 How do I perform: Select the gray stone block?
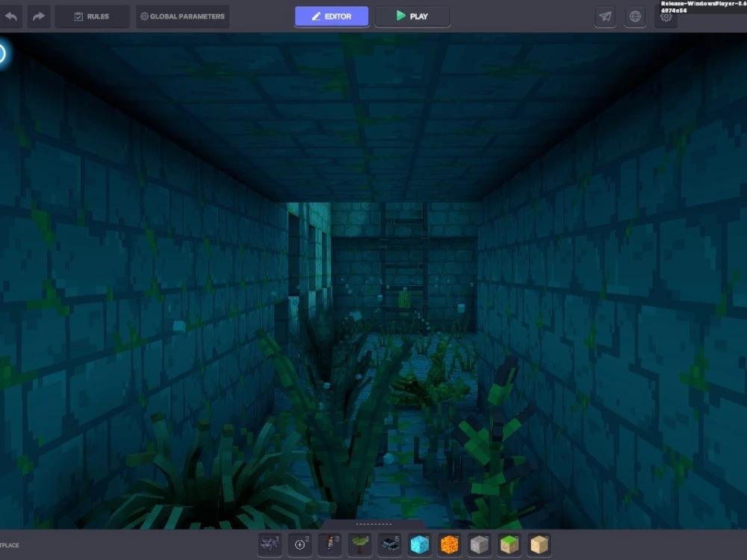pyautogui.click(x=480, y=544)
